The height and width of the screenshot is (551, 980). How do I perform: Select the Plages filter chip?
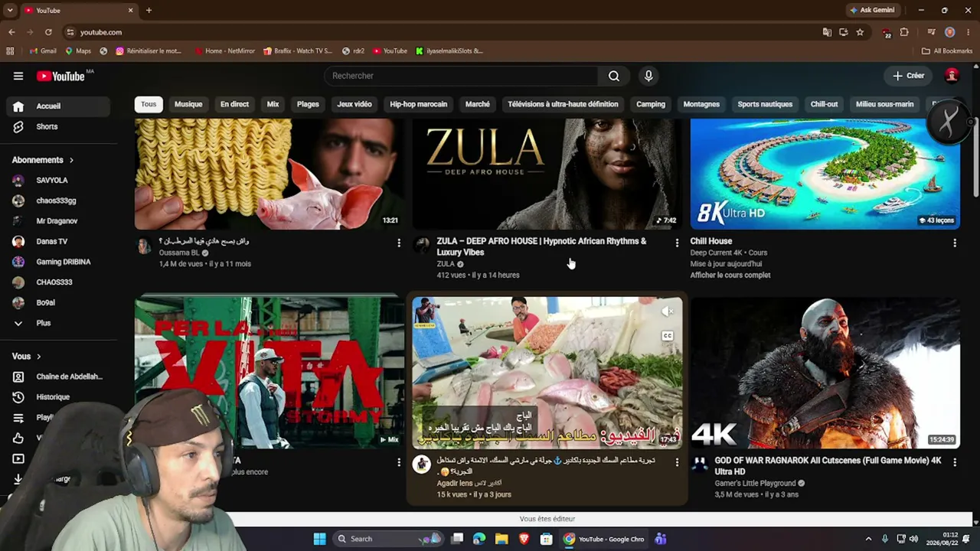308,104
